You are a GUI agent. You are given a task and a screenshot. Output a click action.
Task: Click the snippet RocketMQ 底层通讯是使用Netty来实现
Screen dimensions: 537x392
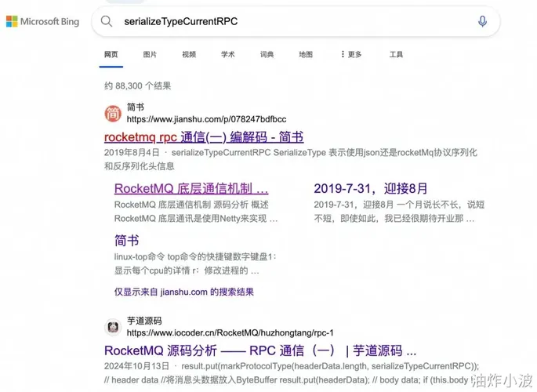point(196,219)
